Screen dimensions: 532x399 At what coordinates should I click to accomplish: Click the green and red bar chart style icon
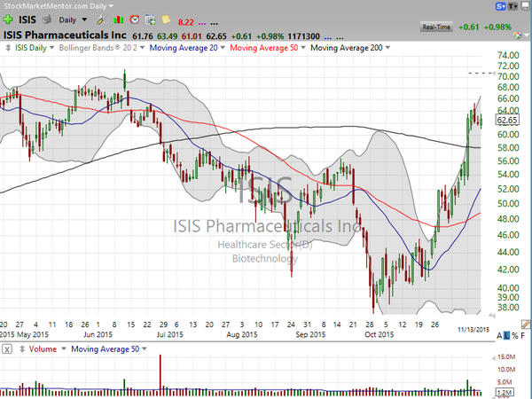118,20
